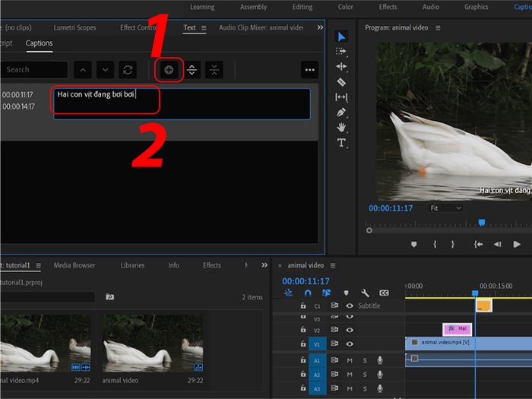Open the Lumetri Scopes tab
This screenshot has width=532, height=399.
pyautogui.click(x=74, y=27)
